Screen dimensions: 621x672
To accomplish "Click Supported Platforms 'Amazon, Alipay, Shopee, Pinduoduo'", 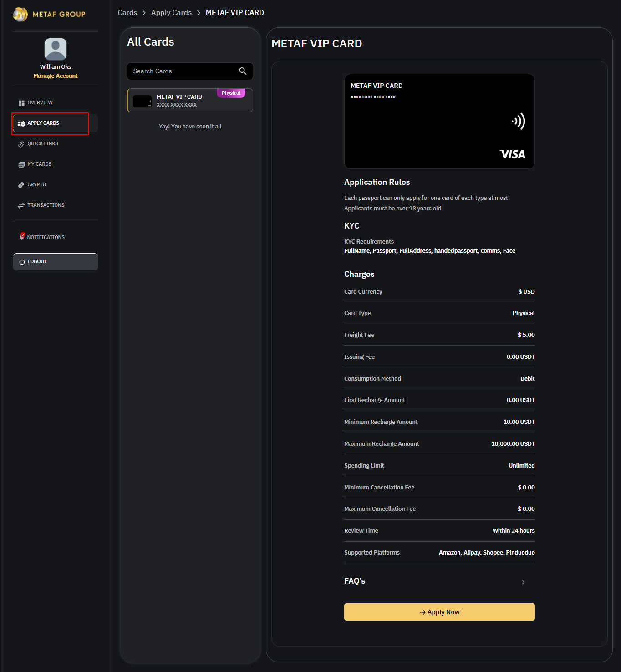I will [487, 553].
